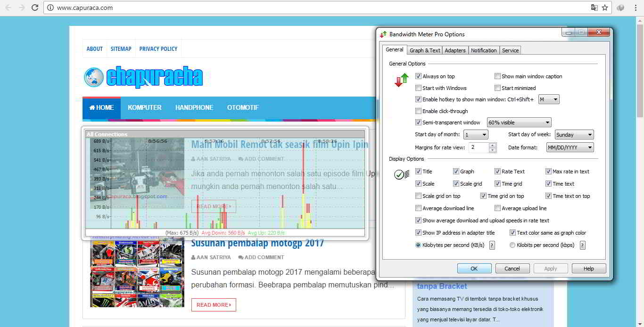Enable Show main window caption
This screenshot has height=327, width=644.
497,76
